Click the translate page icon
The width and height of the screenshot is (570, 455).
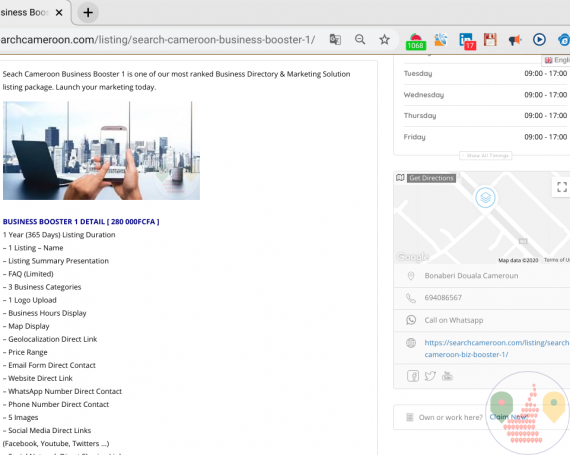(x=335, y=39)
